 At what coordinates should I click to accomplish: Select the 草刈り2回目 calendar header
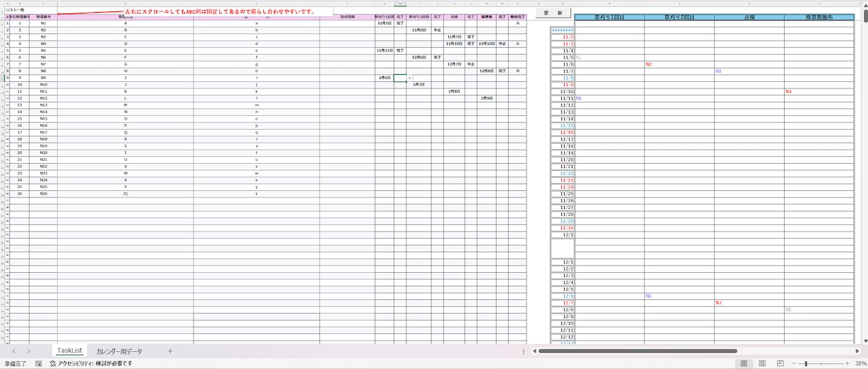point(679,16)
